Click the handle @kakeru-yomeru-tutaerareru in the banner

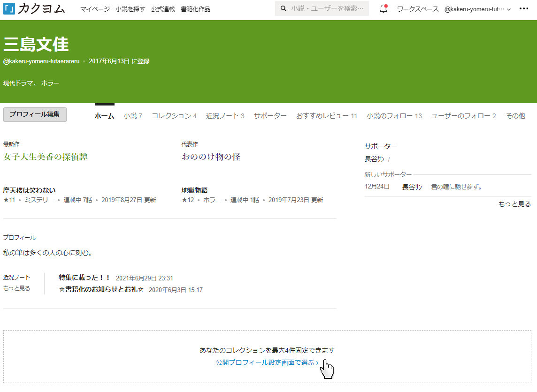41,61
